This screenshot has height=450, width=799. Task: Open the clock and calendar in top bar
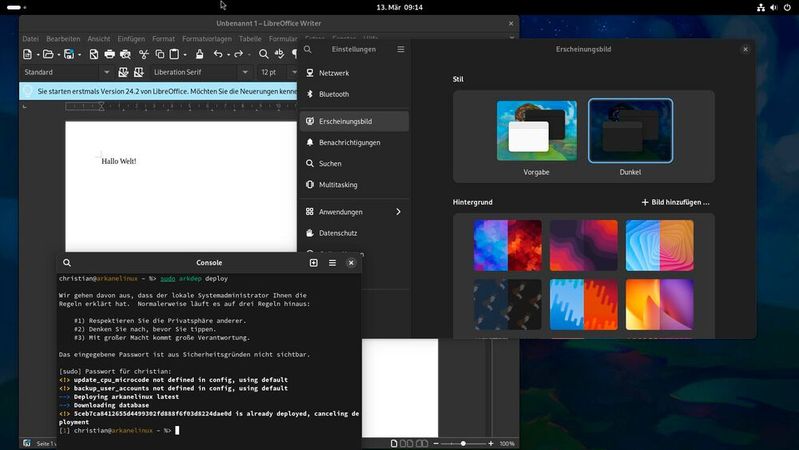(x=400, y=8)
